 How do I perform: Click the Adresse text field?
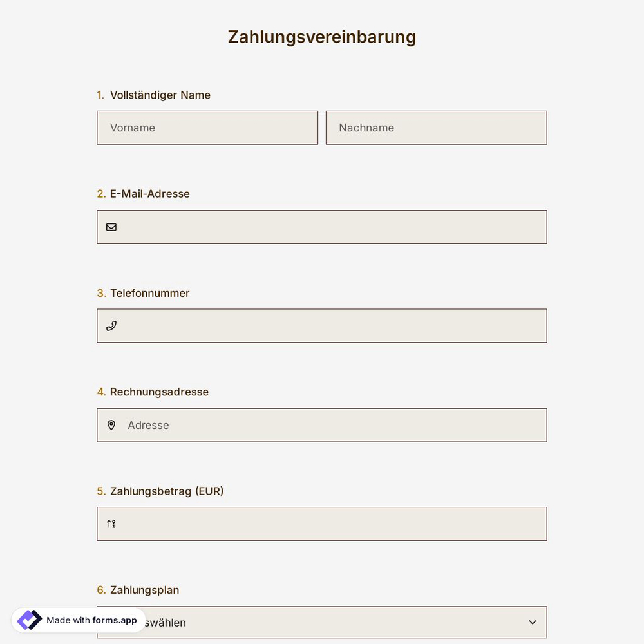[x=322, y=424]
